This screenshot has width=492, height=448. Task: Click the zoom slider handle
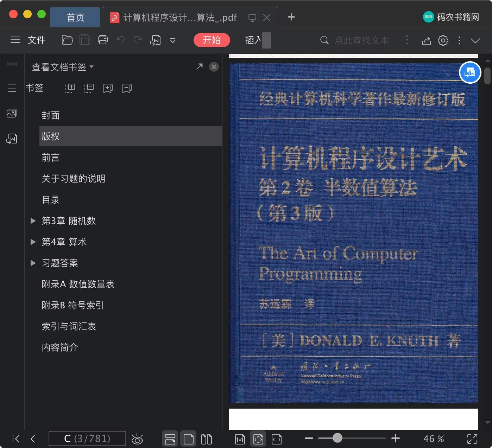tap(337, 438)
